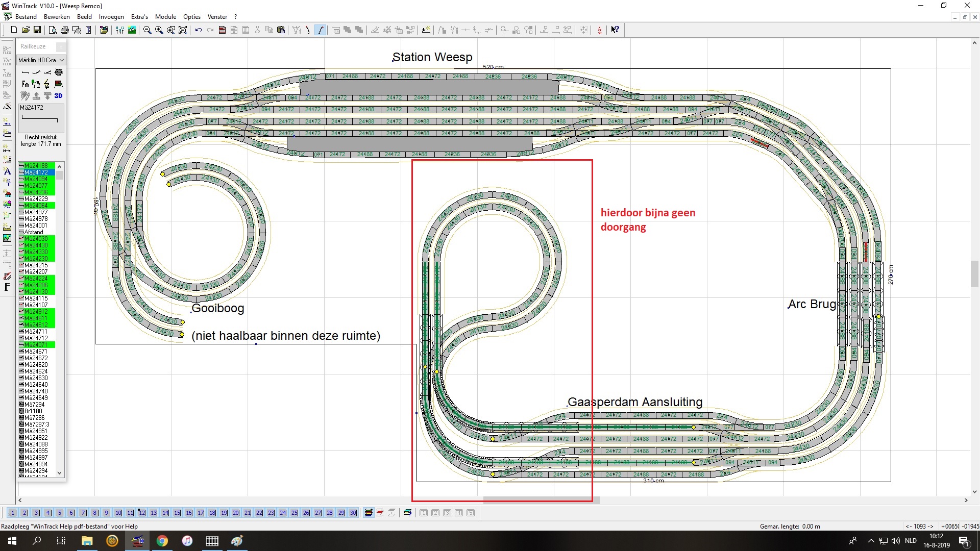Open print preview icon

(53, 30)
